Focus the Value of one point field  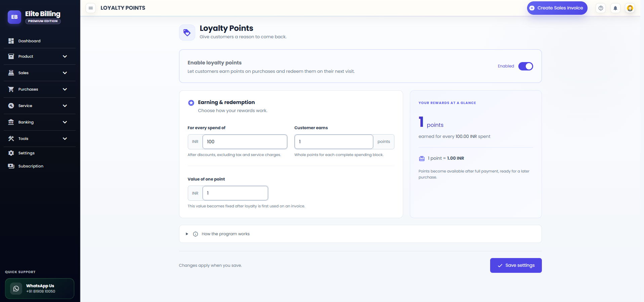click(235, 193)
